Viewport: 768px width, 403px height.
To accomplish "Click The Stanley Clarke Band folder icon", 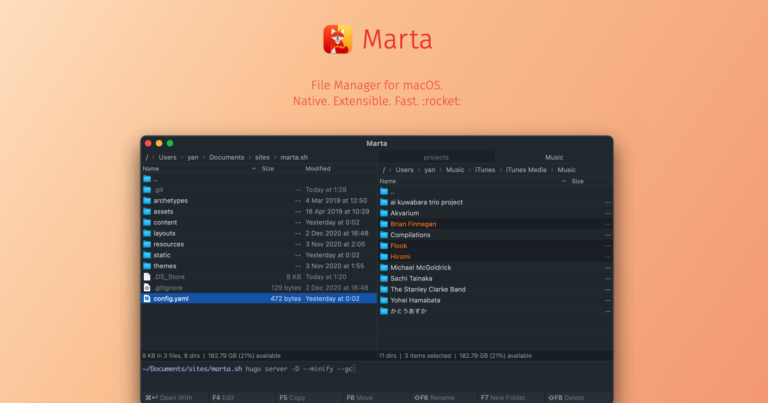I will tap(384, 289).
